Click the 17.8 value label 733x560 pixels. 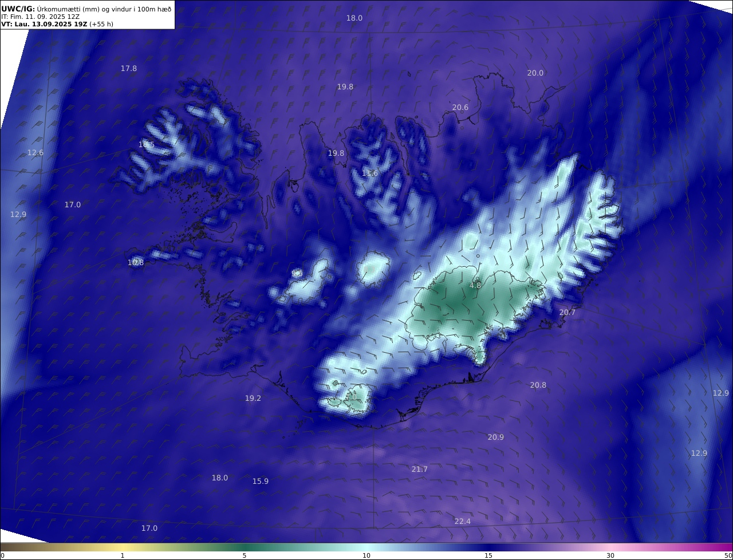pos(128,68)
